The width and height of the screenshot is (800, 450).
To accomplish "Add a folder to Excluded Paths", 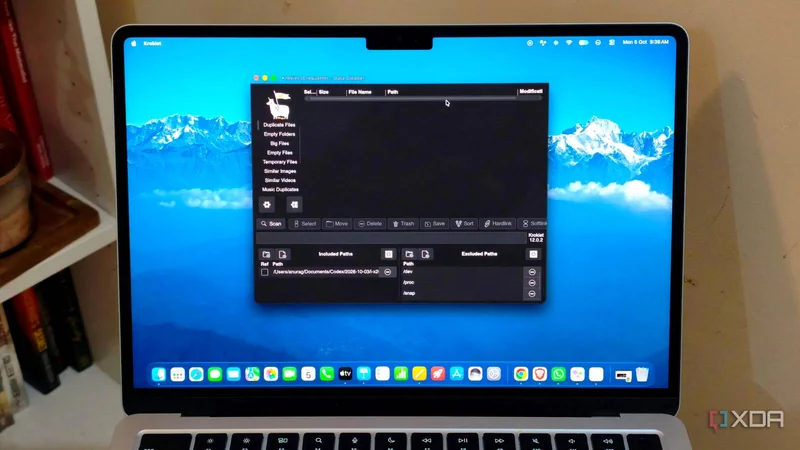I will [x=409, y=254].
